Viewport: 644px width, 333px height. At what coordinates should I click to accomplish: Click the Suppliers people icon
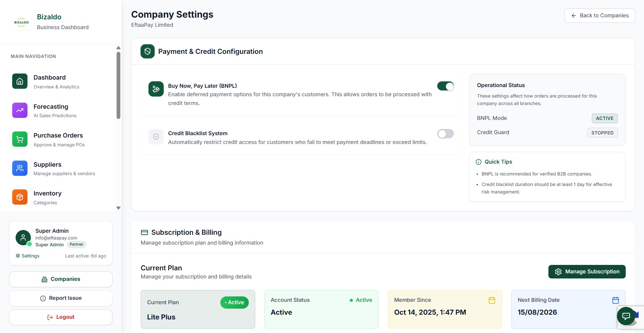tap(20, 168)
